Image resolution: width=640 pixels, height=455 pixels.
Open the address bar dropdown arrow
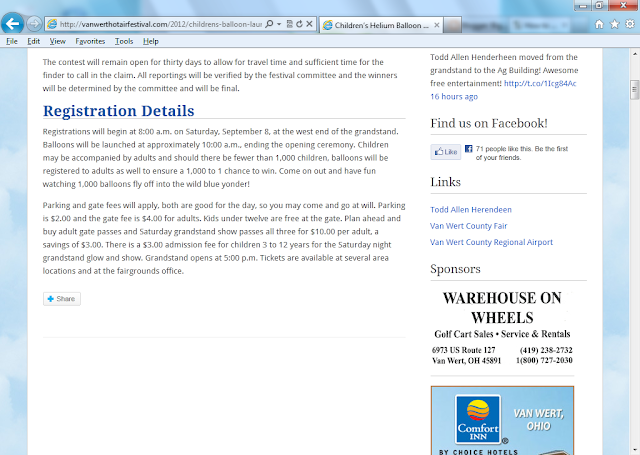pos(279,24)
